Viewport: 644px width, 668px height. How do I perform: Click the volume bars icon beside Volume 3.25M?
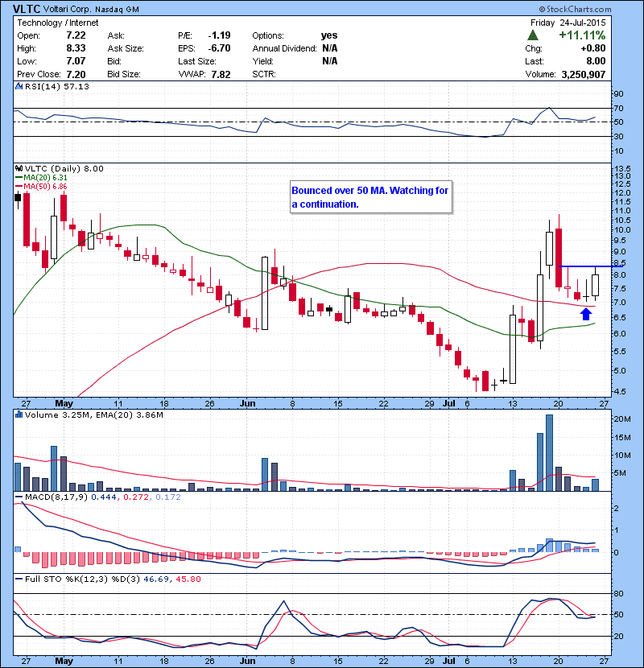click(x=19, y=414)
